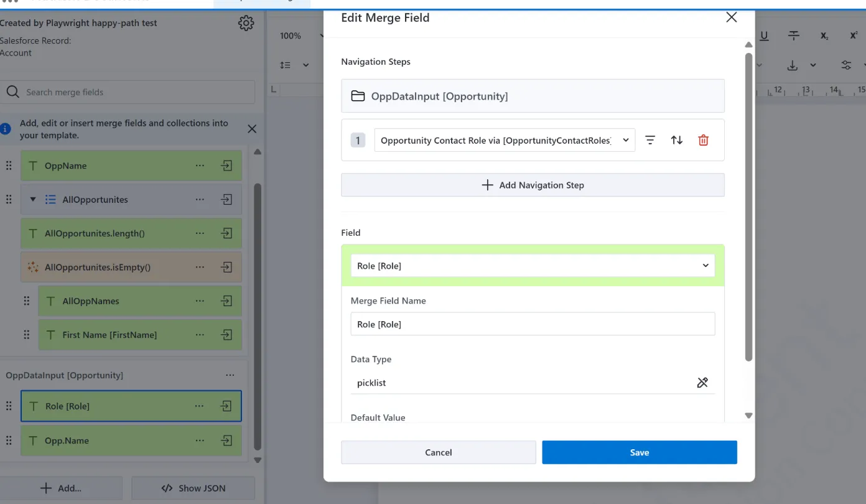Open the AllOpportunites row more options
The height and width of the screenshot is (504, 866).
click(x=200, y=200)
